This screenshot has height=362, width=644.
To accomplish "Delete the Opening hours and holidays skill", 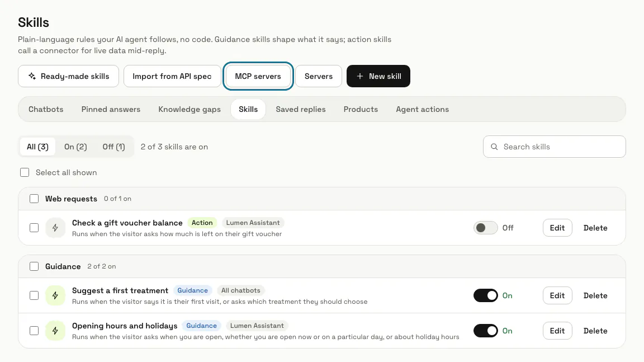I will coord(595,331).
